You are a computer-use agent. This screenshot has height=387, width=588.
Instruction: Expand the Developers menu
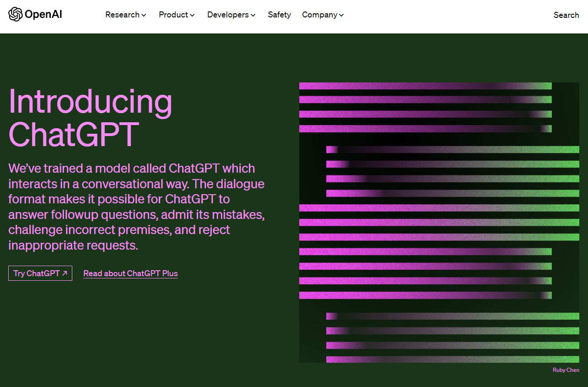[231, 15]
